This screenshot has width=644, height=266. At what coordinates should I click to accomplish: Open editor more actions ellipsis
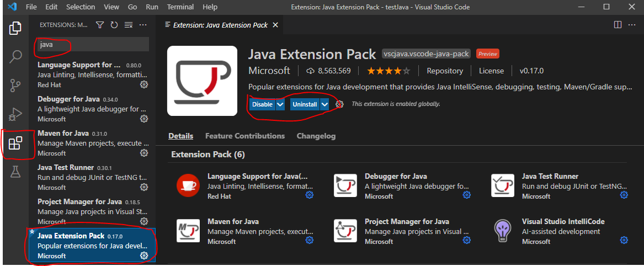632,25
